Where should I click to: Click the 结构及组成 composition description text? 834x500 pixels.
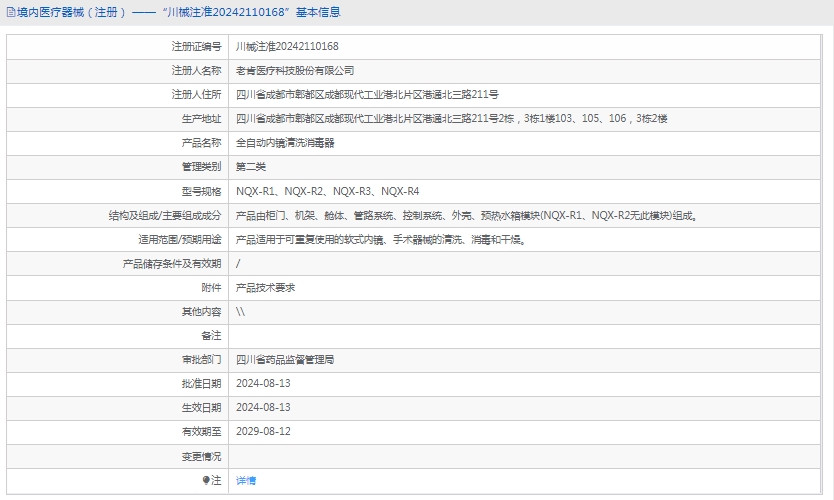coord(466,215)
